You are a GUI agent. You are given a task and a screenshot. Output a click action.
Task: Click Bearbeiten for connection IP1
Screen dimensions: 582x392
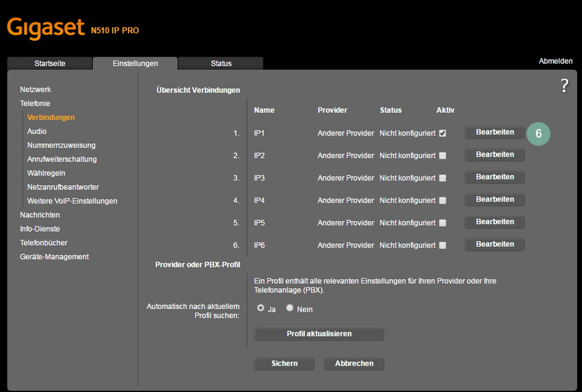pyautogui.click(x=495, y=132)
